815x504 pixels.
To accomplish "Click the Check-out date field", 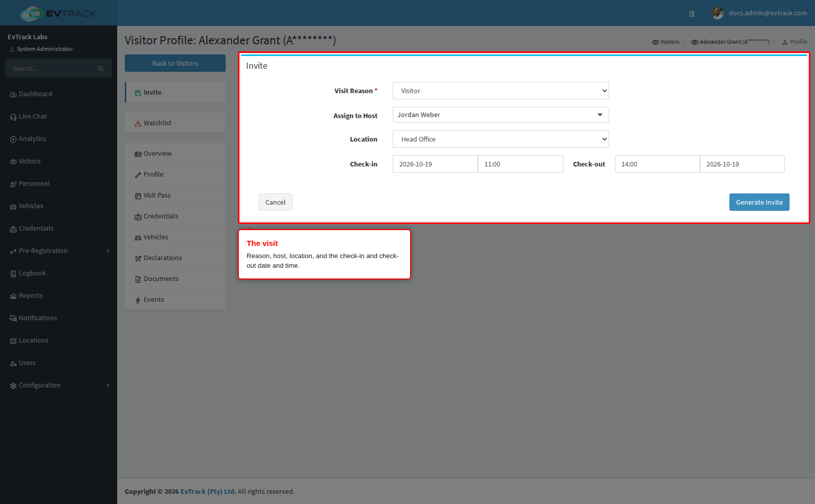I will [x=742, y=164].
